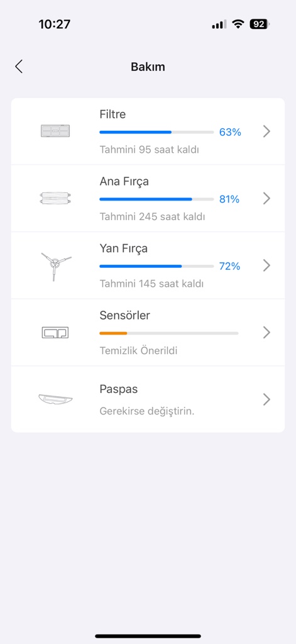Tap the Paspas mop pad icon
This screenshot has height=644, width=296.
pyautogui.click(x=55, y=399)
